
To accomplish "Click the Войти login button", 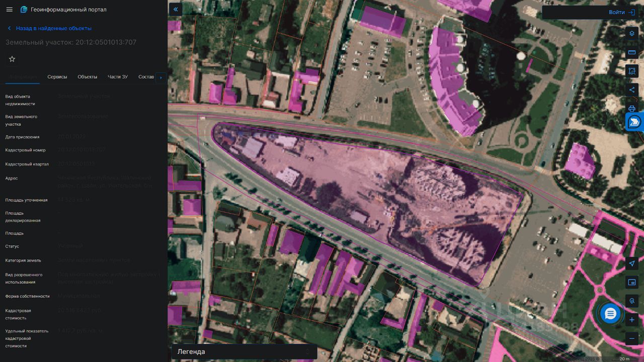I will coord(622,12).
